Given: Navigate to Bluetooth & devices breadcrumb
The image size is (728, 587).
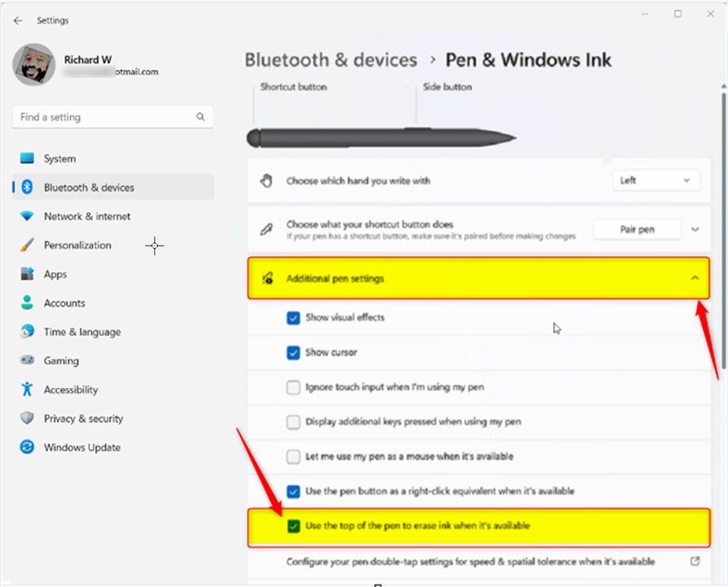Looking at the screenshot, I should coord(330,60).
